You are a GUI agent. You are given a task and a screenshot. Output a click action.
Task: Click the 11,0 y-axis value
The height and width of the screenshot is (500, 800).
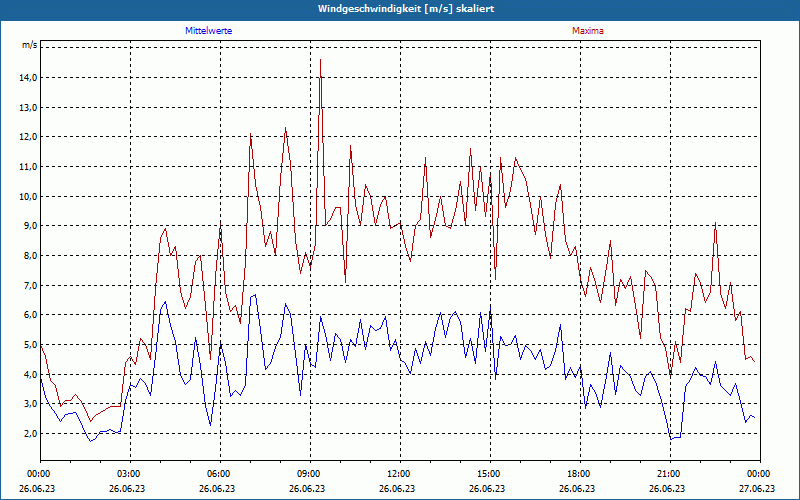[28, 167]
